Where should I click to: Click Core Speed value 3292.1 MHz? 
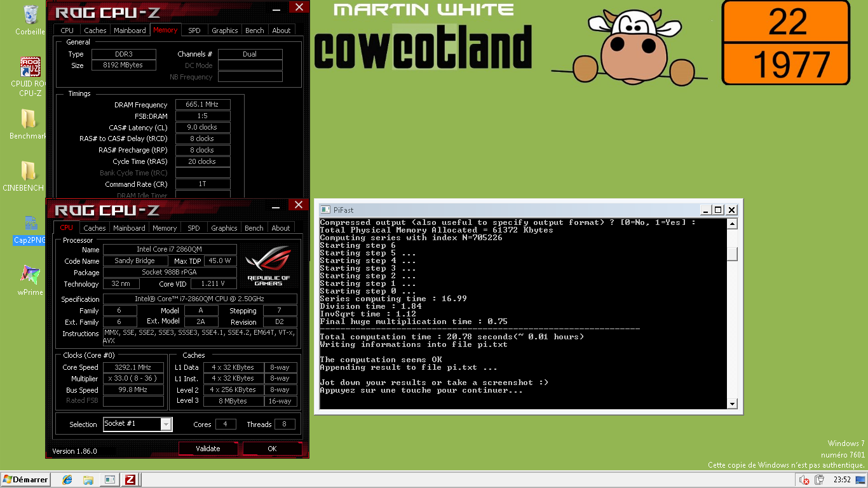tap(133, 367)
